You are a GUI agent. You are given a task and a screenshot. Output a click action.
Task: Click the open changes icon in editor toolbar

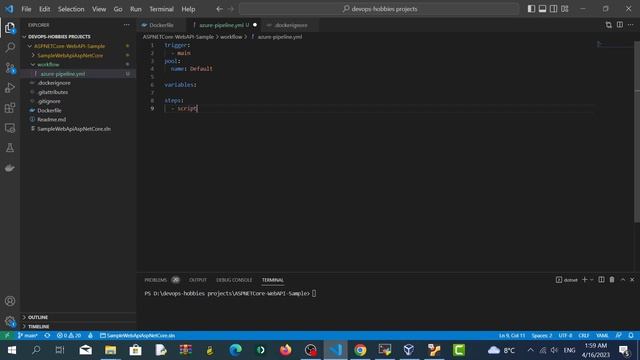pos(609,25)
